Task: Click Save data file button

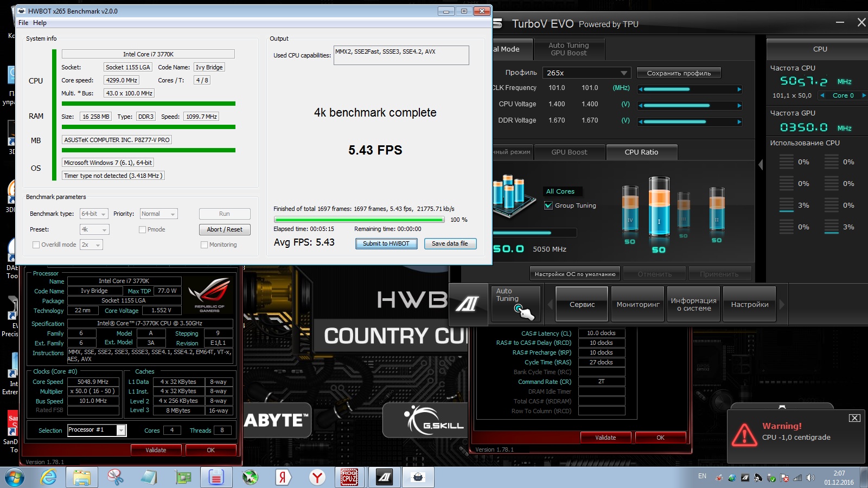Action: point(450,243)
